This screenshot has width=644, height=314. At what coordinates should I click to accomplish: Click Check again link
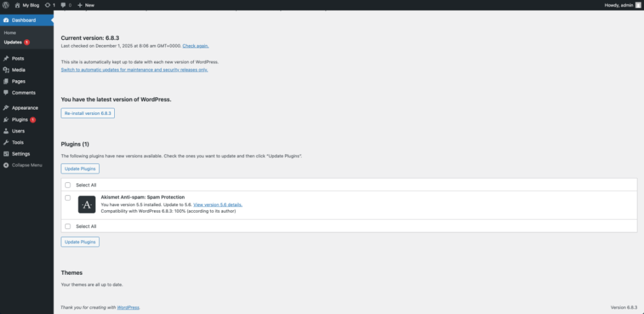(196, 46)
